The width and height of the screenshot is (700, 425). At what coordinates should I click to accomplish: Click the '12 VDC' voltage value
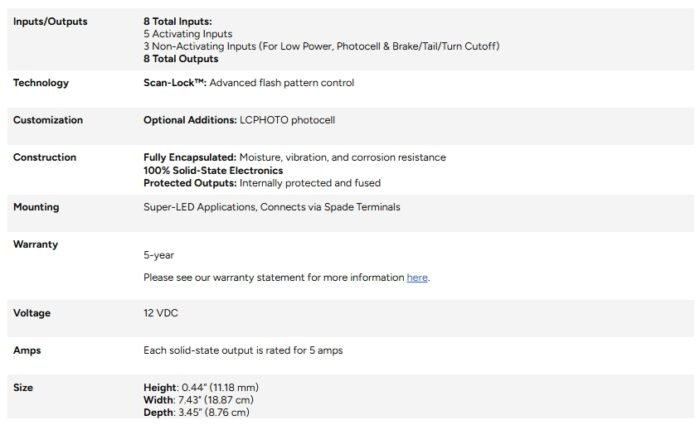[x=160, y=313]
